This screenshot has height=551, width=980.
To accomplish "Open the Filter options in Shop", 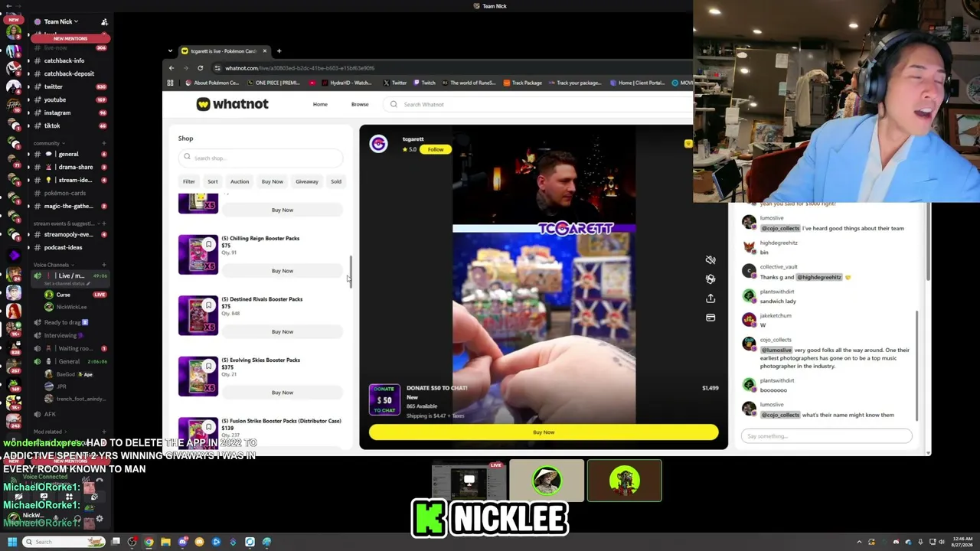I will pyautogui.click(x=189, y=181).
